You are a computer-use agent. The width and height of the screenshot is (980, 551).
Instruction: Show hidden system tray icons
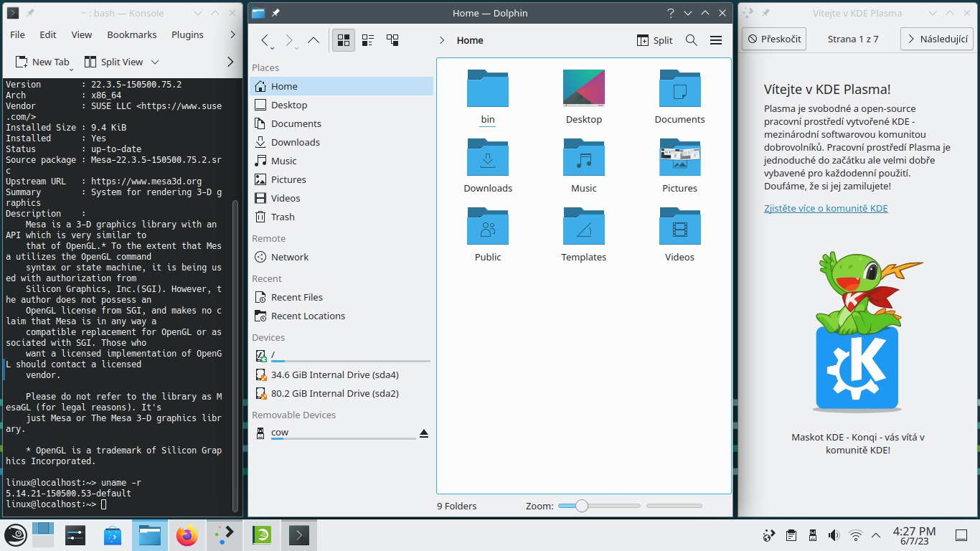(x=876, y=535)
